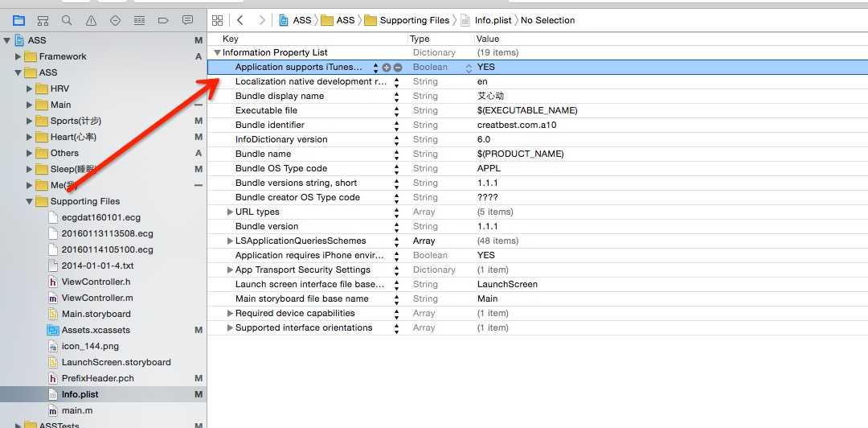Click the minus button on iTunes row
This screenshot has width=868, height=428.
click(398, 67)
